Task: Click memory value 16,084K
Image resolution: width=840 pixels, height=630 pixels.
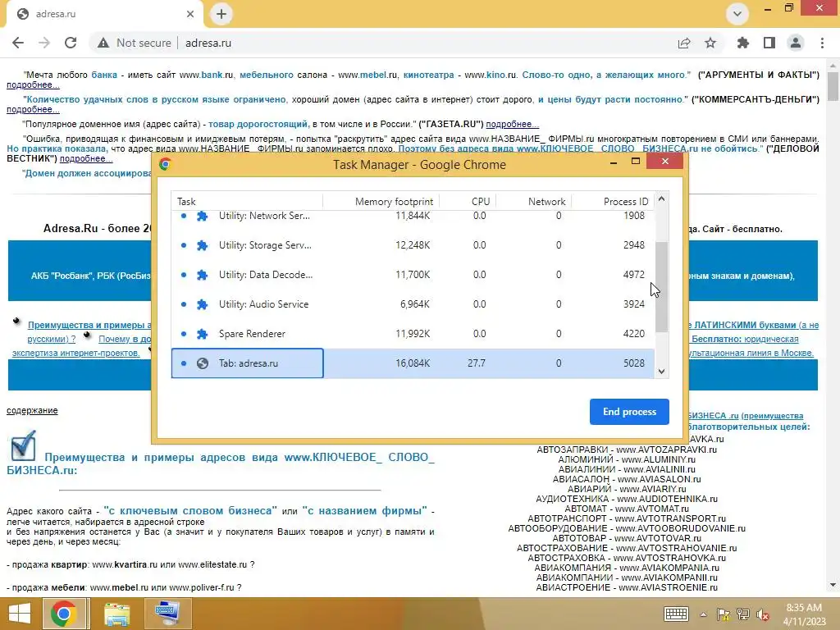Action: (413, 363)
